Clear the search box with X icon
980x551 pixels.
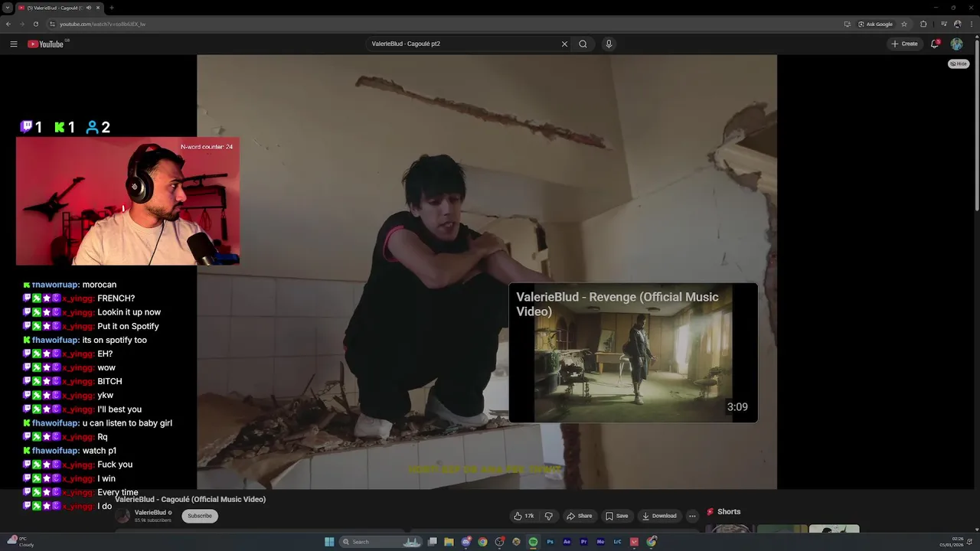[564, 44]
